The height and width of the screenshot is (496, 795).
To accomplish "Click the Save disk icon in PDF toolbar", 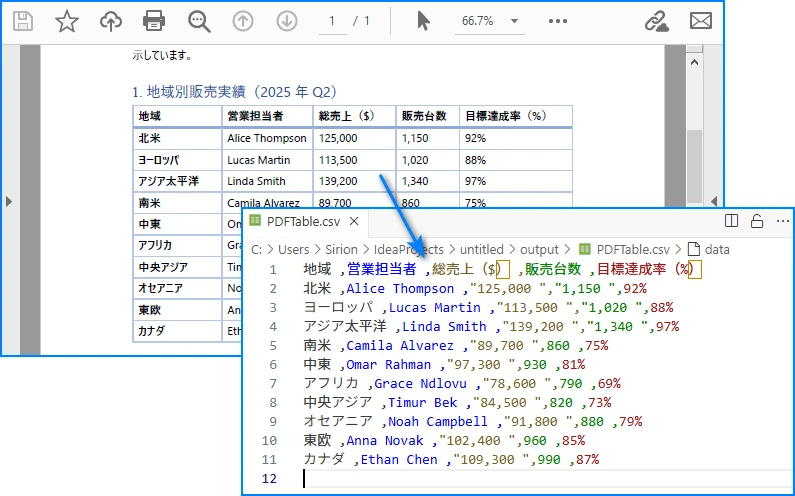I will click(23, 21).
